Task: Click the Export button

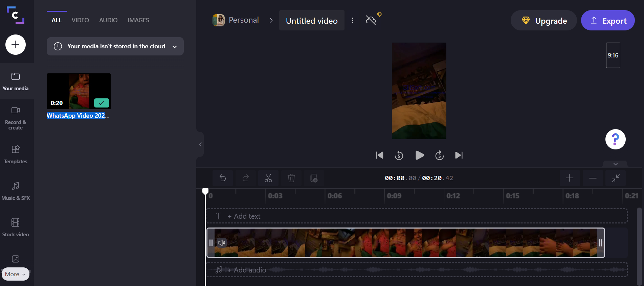Action: [x=608, y=21]
